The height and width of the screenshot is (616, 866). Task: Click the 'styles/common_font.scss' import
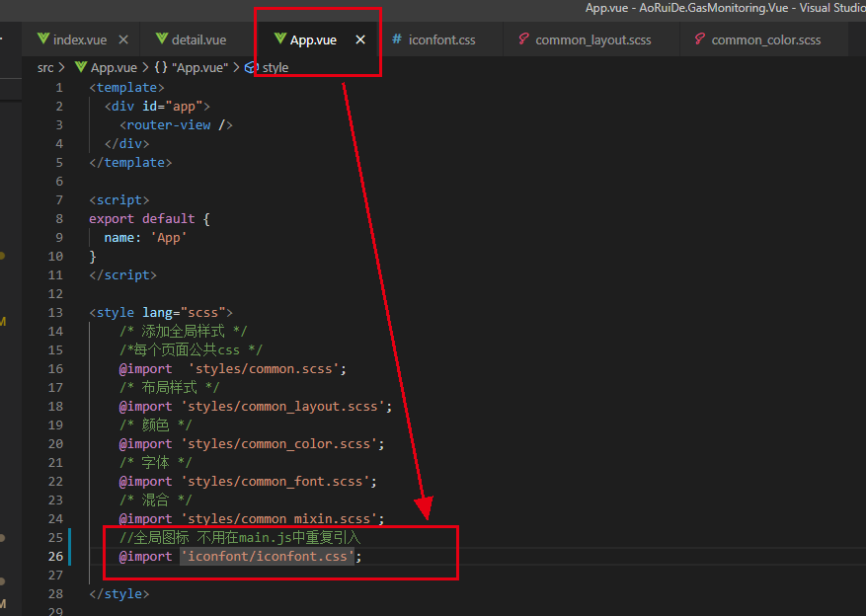248,482
